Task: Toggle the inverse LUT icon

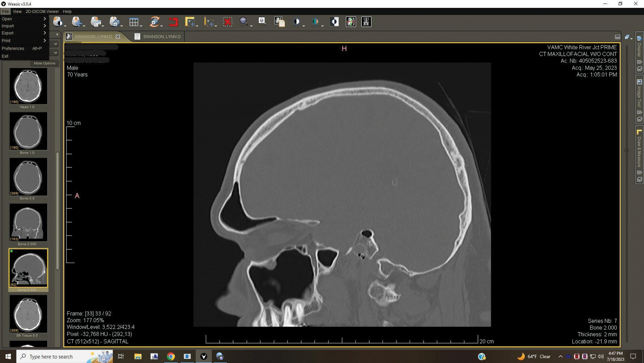Action: coord(334,22)
